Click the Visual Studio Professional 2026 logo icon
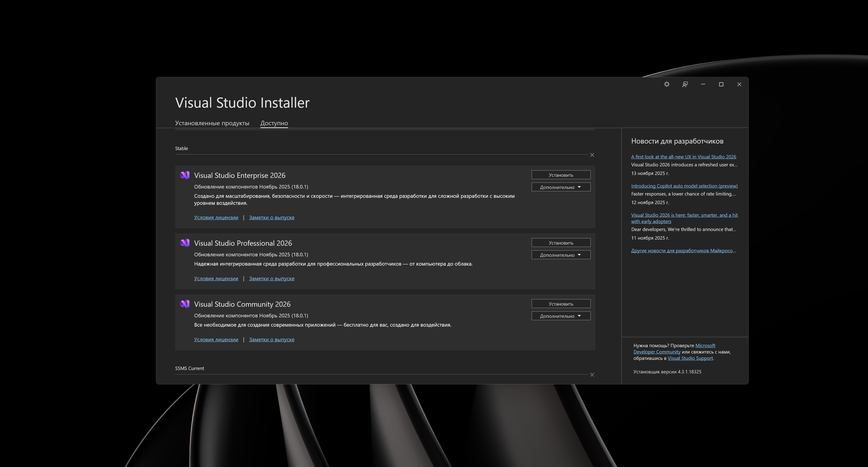The image size is (868, 467). click(x=185, y=243)
